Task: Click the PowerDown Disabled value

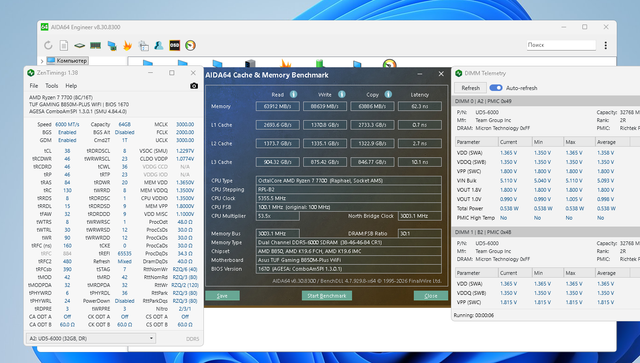Action: pyautogui.click(x=124, y=301)
